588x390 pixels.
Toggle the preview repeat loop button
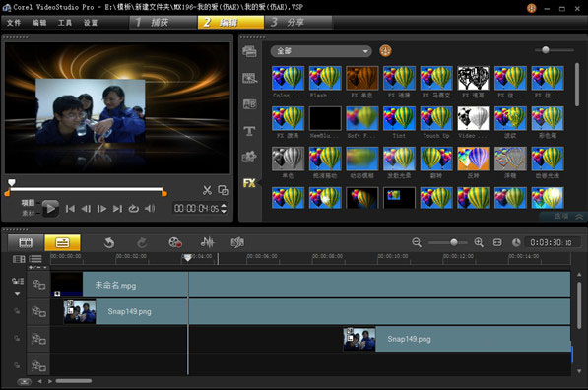coord(134,209)
